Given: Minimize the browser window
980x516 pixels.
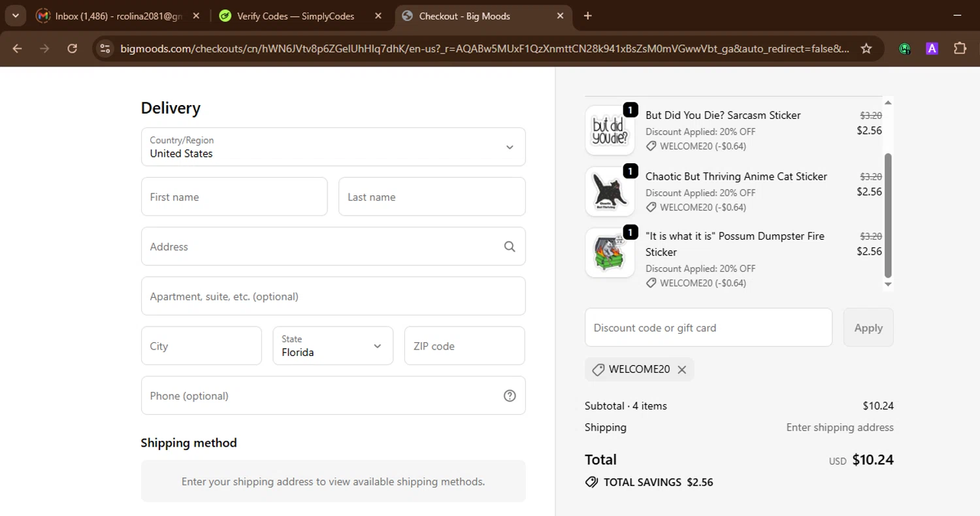Looking at the screenshot, I should tap(958, 15).
